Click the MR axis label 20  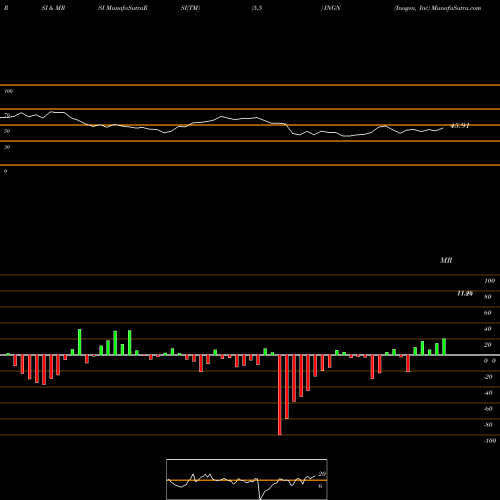(x=488, y=345)
